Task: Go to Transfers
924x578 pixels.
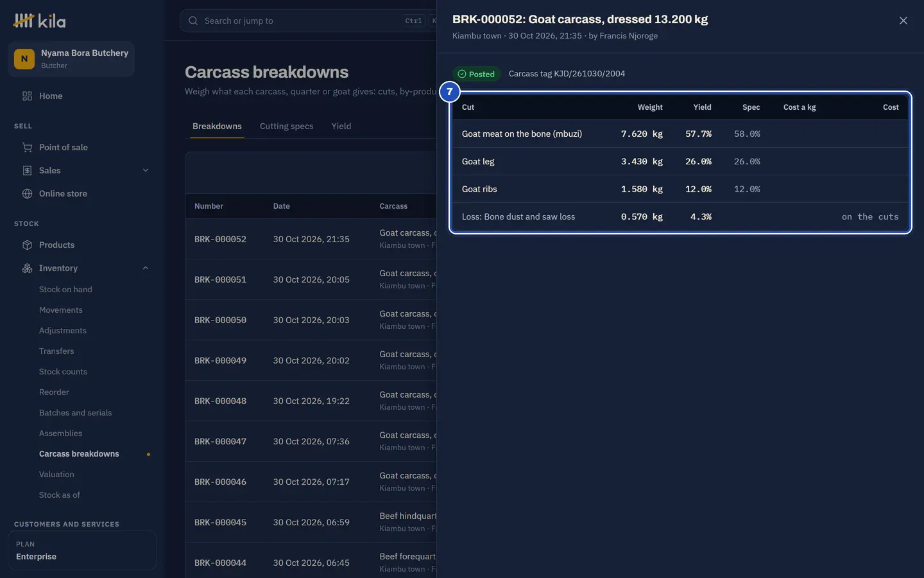Action: click(x=56, y=351)
